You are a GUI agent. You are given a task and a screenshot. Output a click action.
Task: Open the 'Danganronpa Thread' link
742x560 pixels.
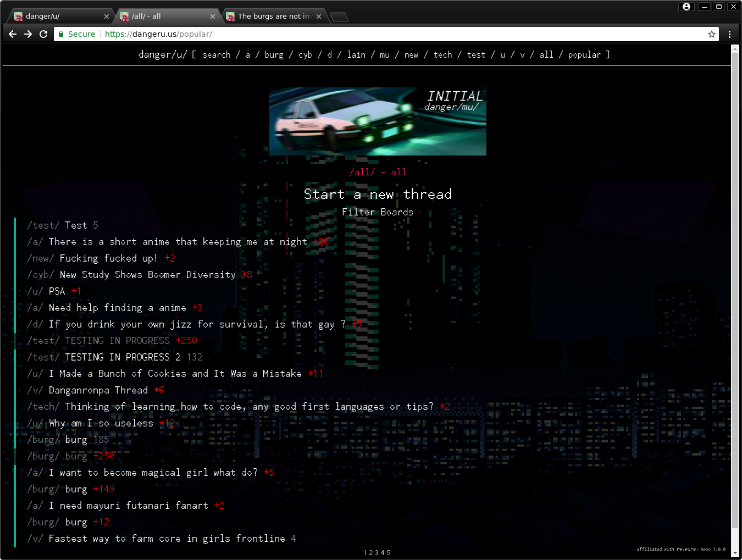[98, 390]
